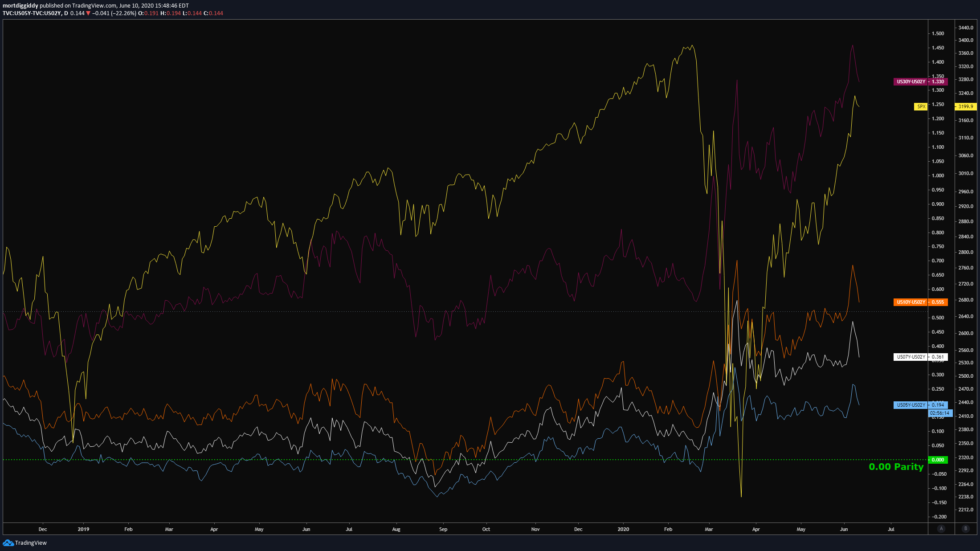Click the red down-triangle change indicator
Image resolution: width=980 pixels, height=551 pixels.
click(88, 13)
